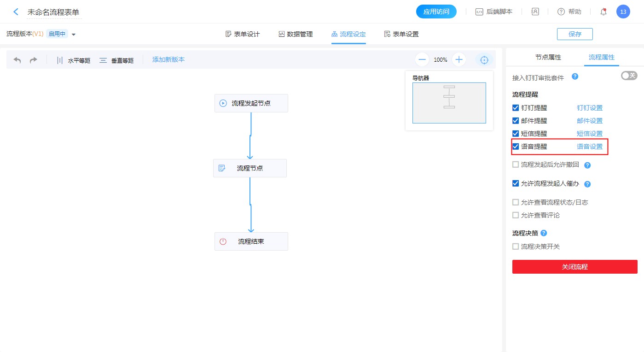Zoom out with the minus icon

(422, 59)
